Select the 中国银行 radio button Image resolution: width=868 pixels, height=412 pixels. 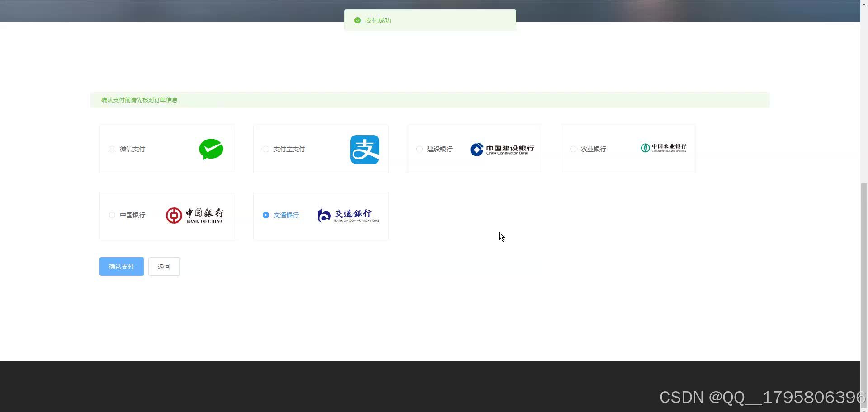pos(112,215)
